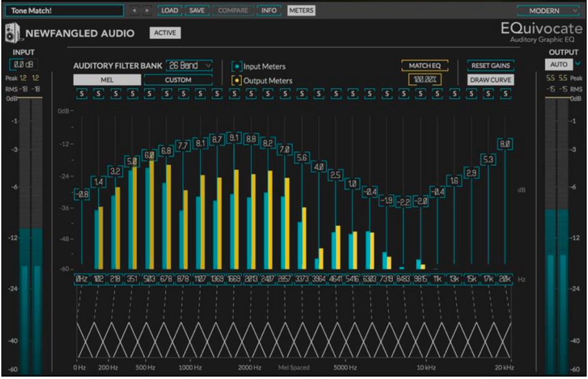The width and height of the screenshot is (588, 379).
Task: Toggle the Output Meters checkbox
Action: [x=236, y=80]
